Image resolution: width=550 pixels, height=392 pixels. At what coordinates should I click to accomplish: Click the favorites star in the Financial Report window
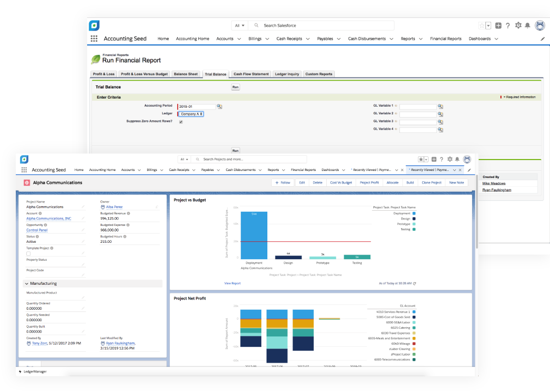[x=481, y=26]
